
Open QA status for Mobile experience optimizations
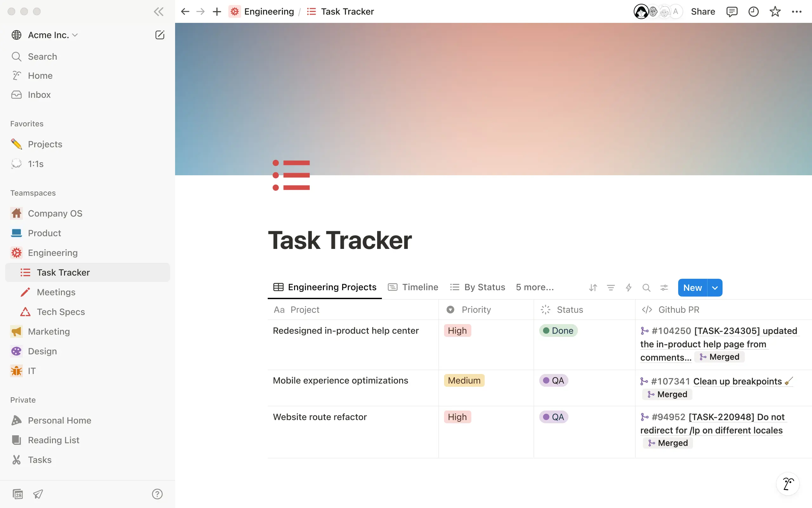pyautogui.click(x=553, y=380)
